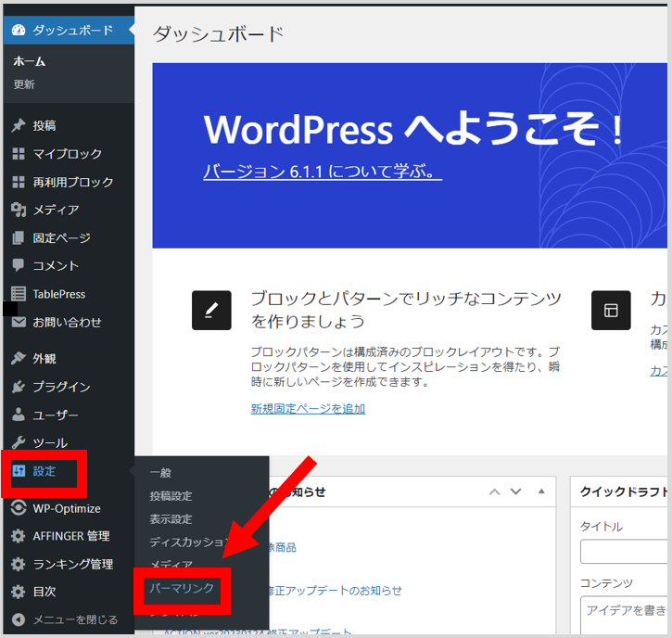Screen dimensions: 672x638
Task: Open お問い合わせ menu
Action: [69, 322]
